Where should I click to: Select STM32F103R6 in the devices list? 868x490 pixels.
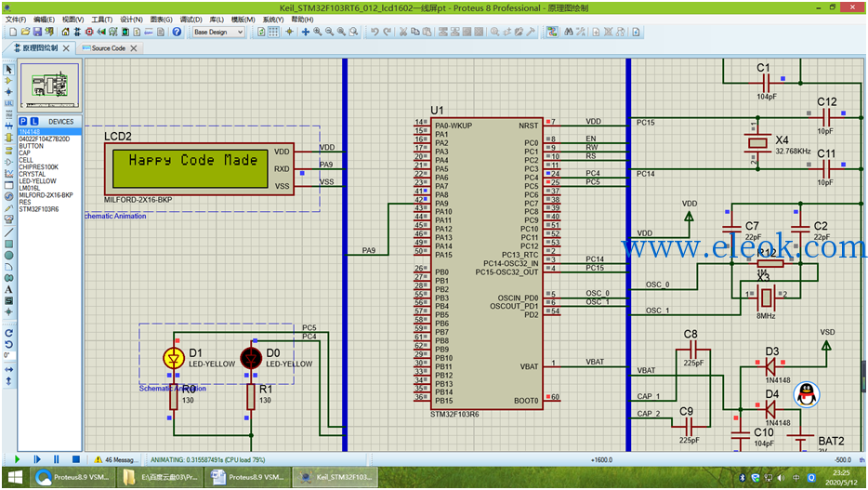click(x=38, y=209)
